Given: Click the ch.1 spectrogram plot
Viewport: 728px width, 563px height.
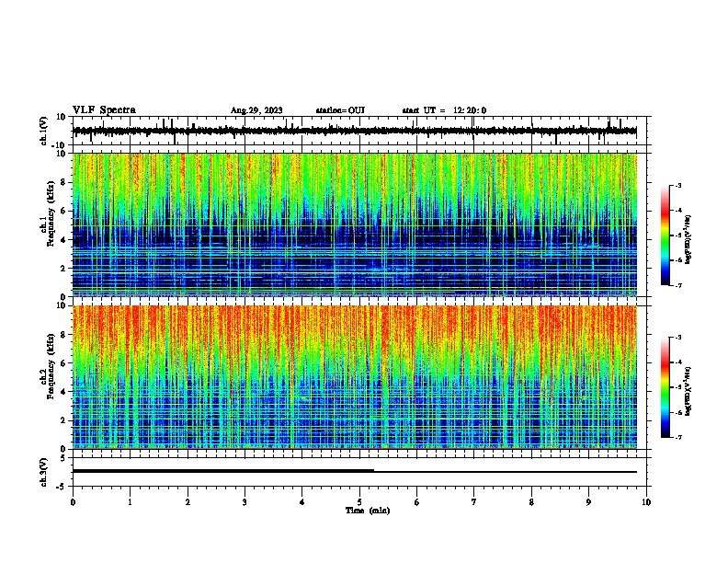Looking at the screenshot, I should [x=355, y=224].
